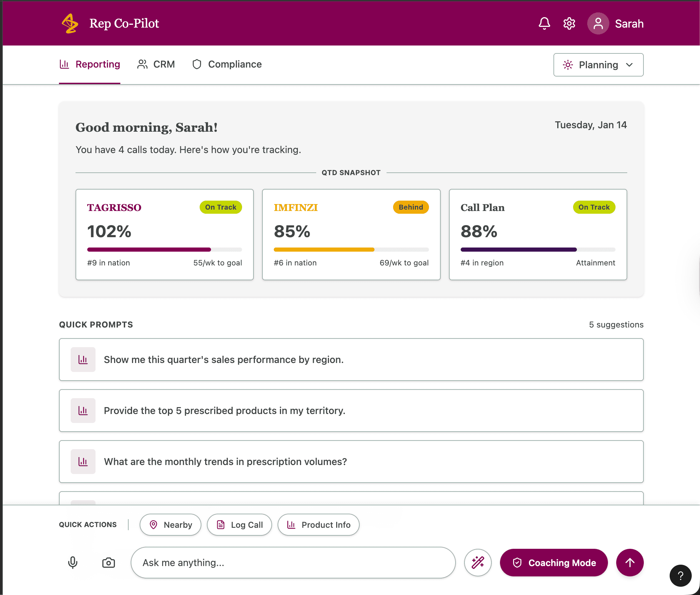Viewport: 700px width, 595px height.
Task: Open Product Info quick action
Action: tap(318, 525)
